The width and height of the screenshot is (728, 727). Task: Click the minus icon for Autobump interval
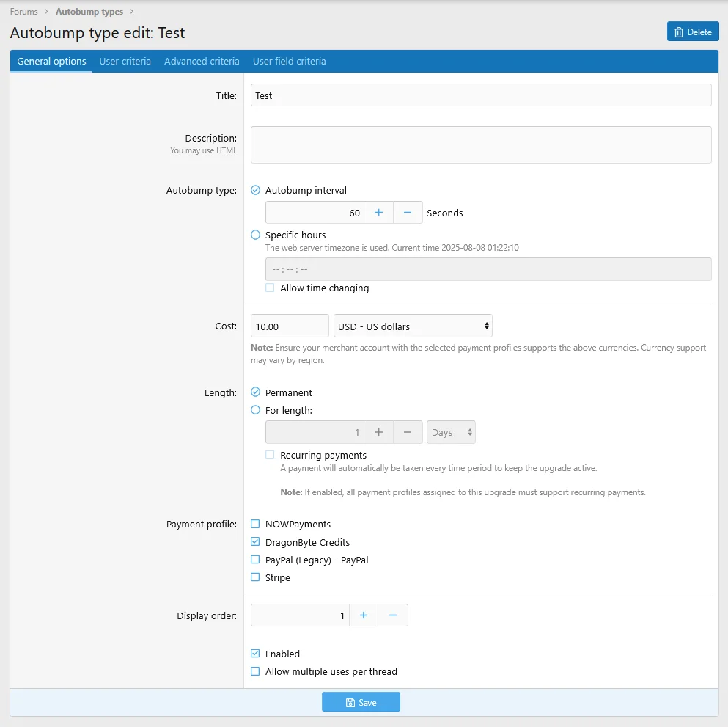[408, 212]
